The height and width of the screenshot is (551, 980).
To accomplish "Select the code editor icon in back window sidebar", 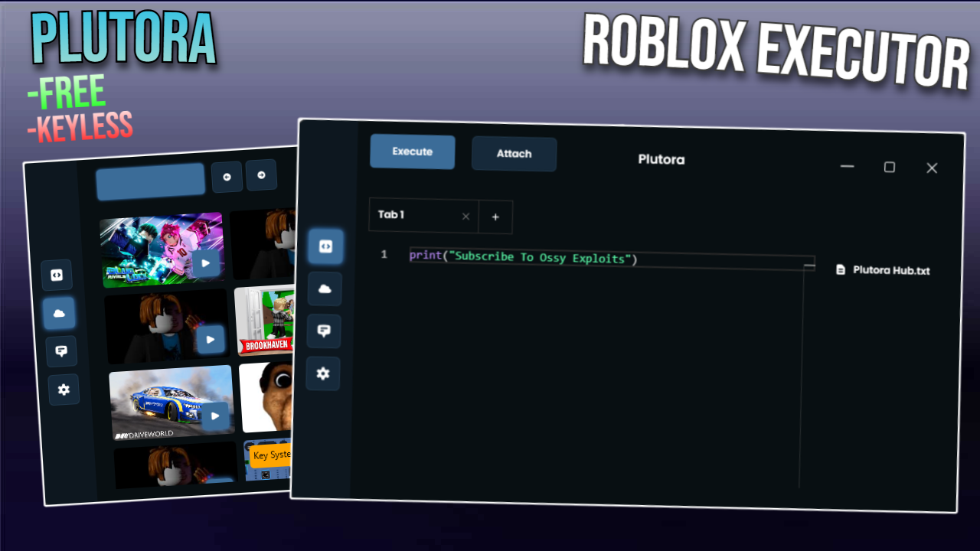I will tap(57, 275).
